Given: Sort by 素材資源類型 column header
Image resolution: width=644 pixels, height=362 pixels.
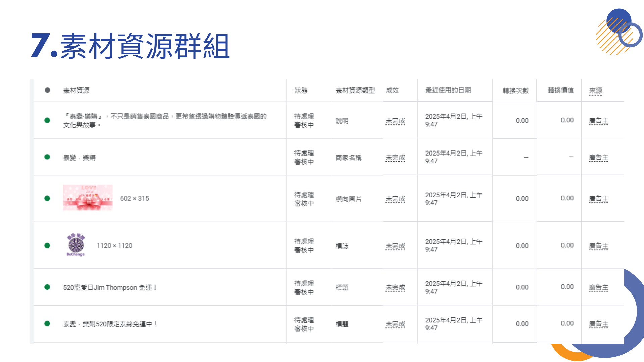Looking at the screenshot, I should coord(355,90).
